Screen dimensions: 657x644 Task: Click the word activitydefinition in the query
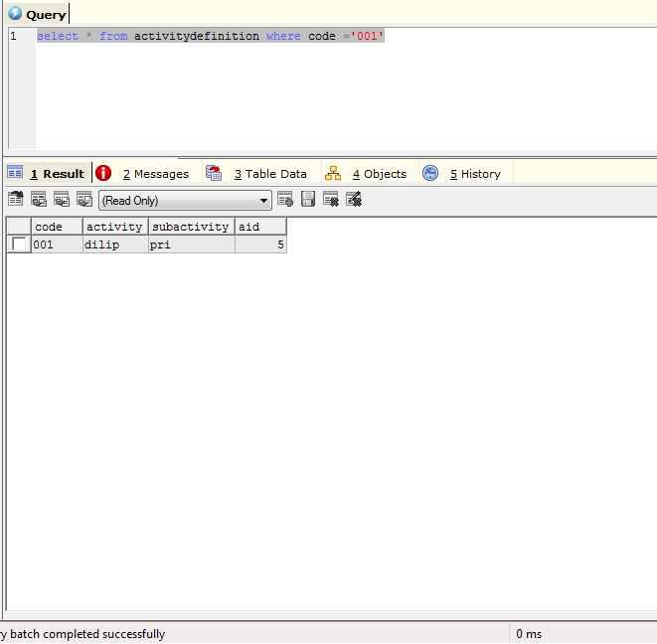click(197, 36)
